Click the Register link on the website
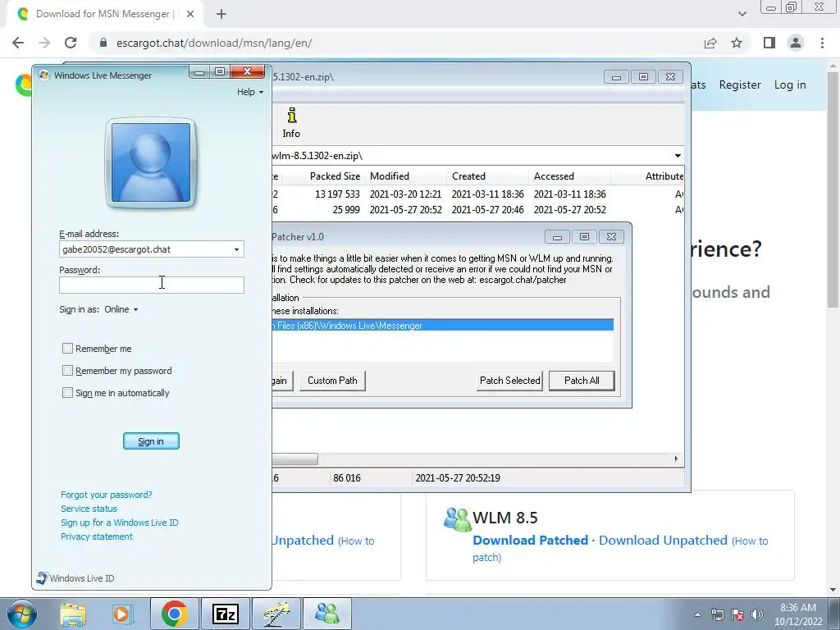The image size is (840, 630). pos(740,84)
